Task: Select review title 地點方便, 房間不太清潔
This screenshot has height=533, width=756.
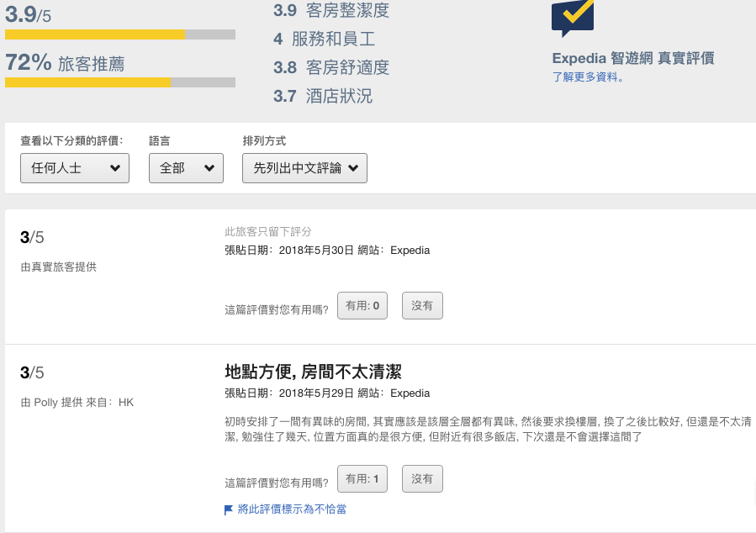Action: 319,372
